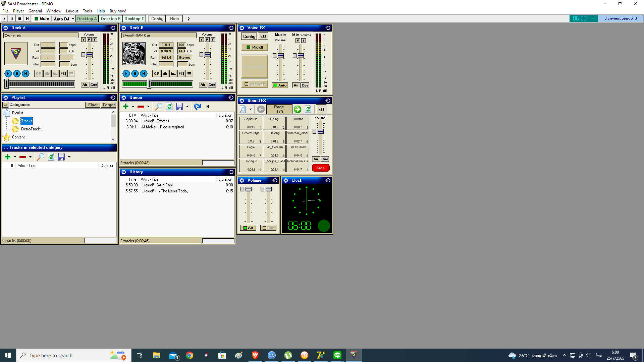
Task: Open the Queue save options dropdown
Action: click(x=187, y=107)
